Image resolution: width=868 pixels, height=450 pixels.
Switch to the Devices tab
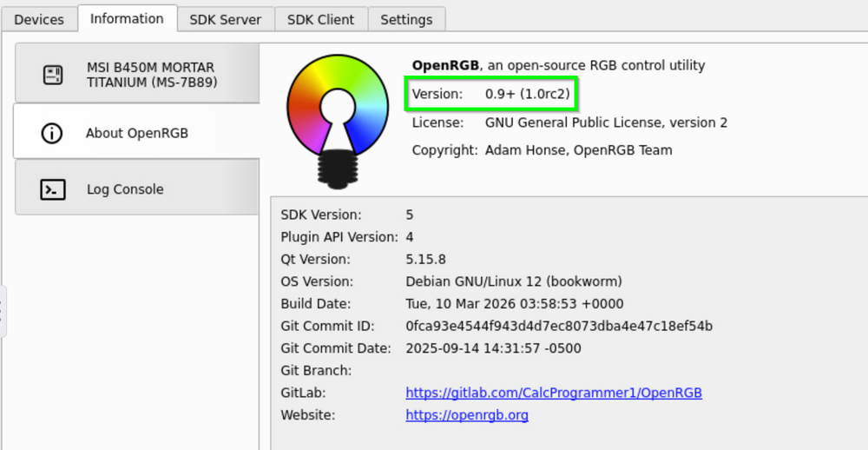point(39,19)
